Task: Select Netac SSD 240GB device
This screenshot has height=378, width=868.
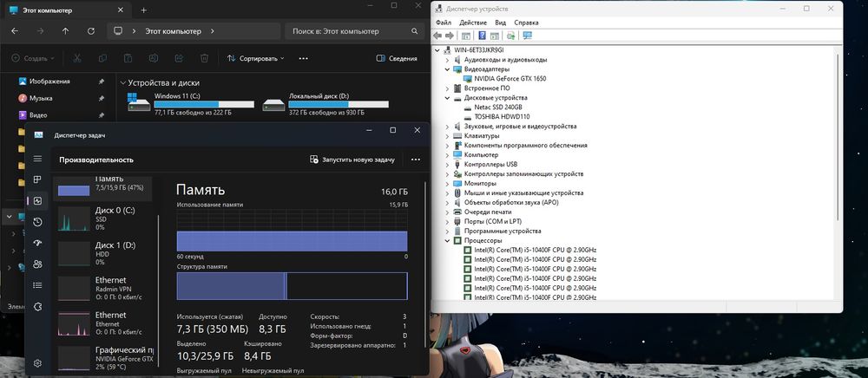Action: [x=497, y=108]
